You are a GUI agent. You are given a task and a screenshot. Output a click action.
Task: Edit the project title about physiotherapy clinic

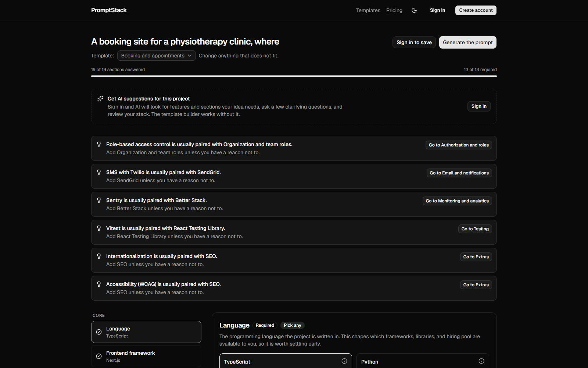click(185, 42)
